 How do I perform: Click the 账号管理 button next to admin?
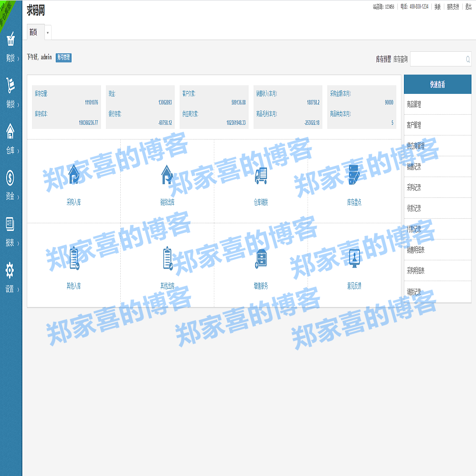(x=63, y=57)
